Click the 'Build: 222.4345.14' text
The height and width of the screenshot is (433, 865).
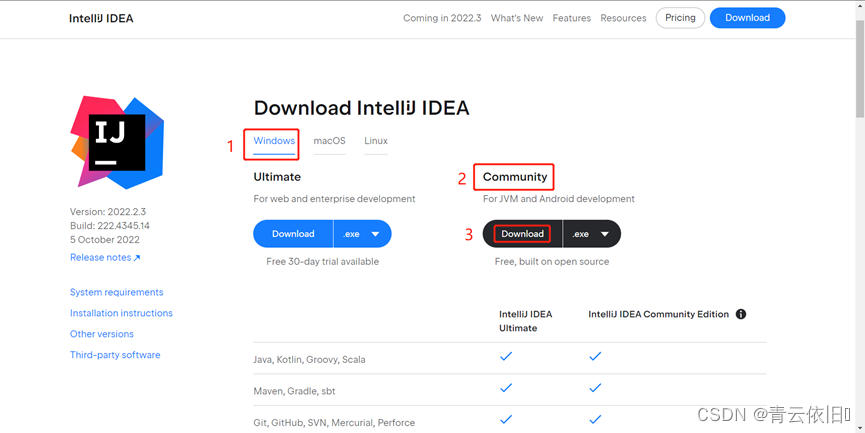[x=110, y=226]
